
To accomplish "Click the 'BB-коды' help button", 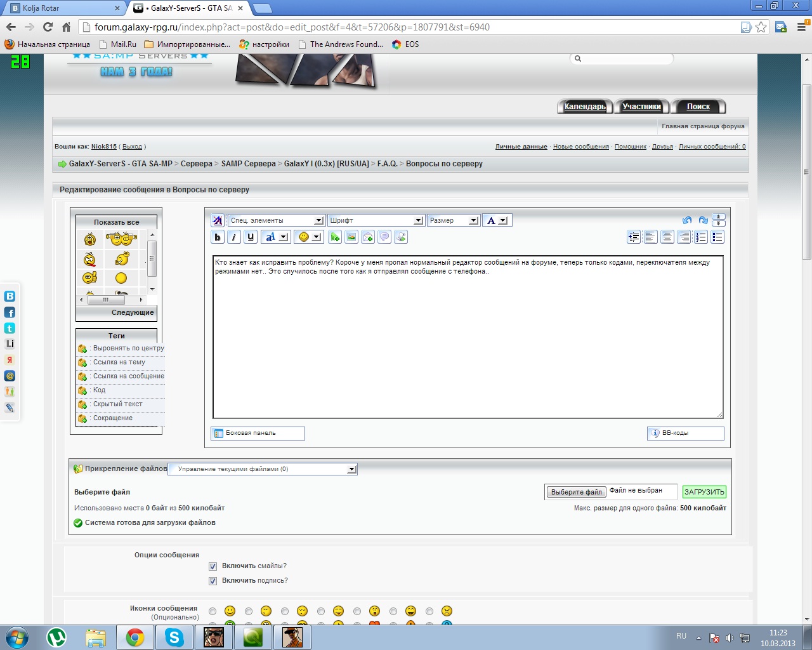I will [x=685, y=433].
